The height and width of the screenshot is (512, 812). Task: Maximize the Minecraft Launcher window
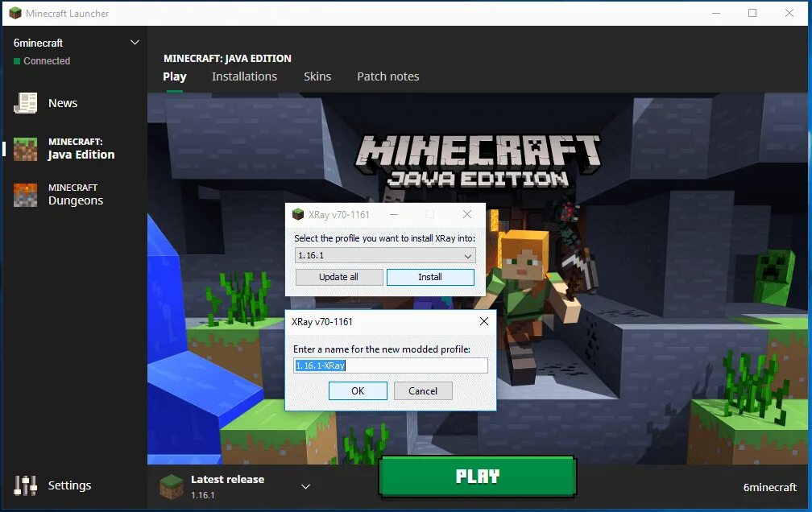[x=752, y=13]
